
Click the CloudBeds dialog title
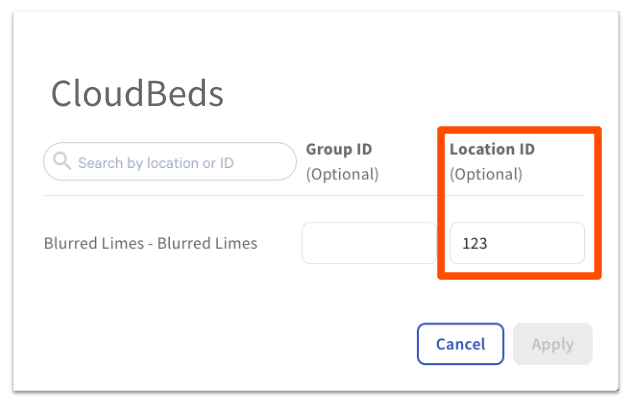(137, 94)
